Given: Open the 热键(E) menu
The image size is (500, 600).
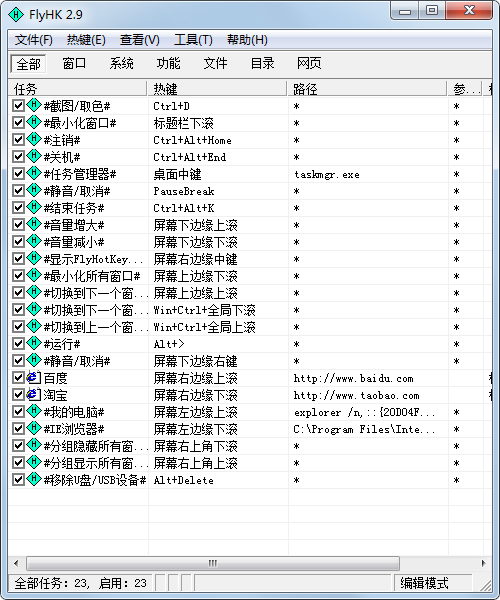Looking at the screenshot, I should pyautogui.click(x=86, y=40).
